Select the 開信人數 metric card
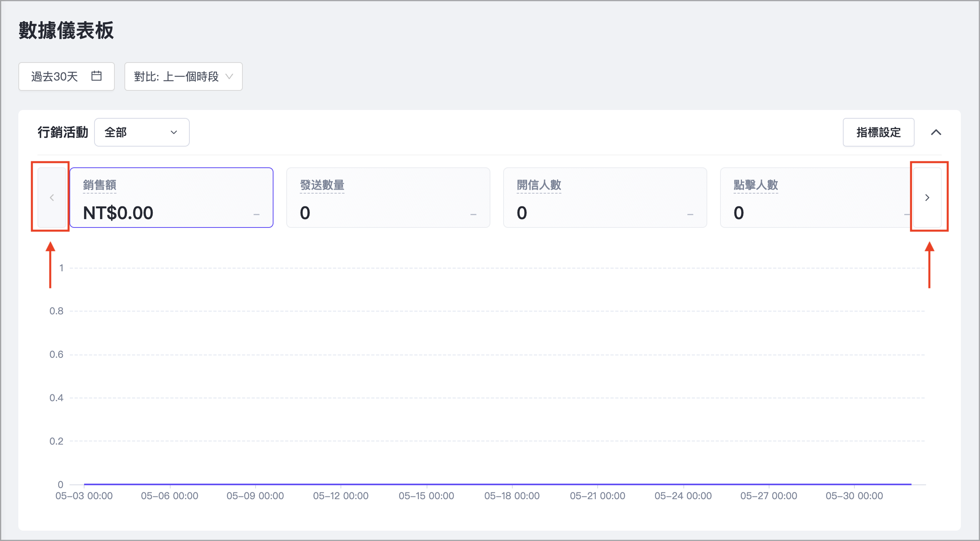Screen dimensions: 980x541 coord(605,198)
